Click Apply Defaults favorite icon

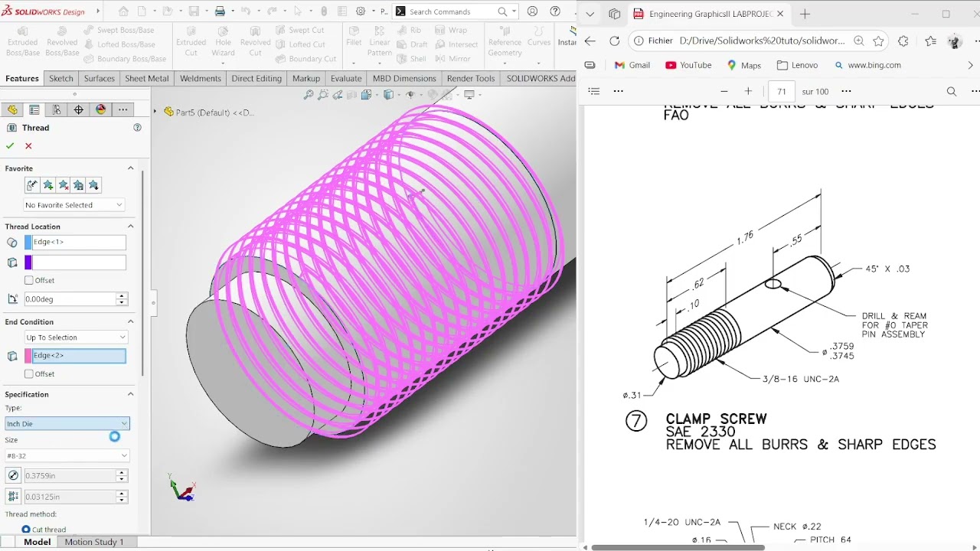(32, 185)
